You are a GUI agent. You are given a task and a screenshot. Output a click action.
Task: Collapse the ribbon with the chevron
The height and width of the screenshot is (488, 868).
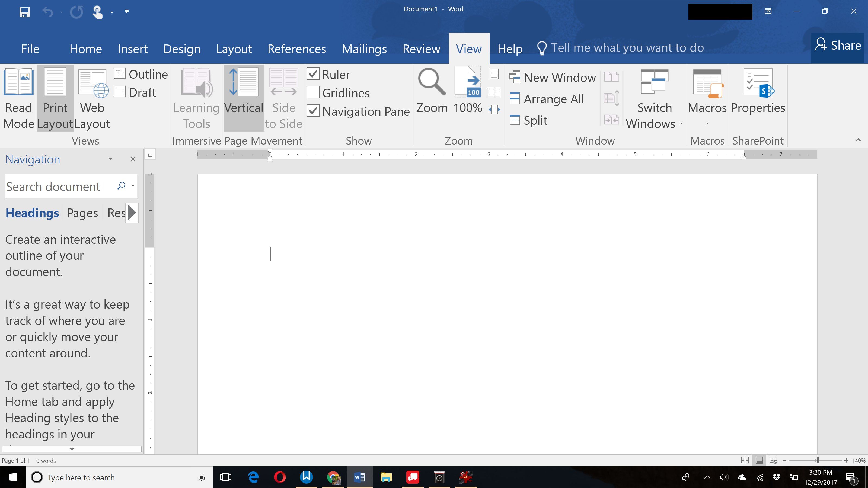[858, 140]
